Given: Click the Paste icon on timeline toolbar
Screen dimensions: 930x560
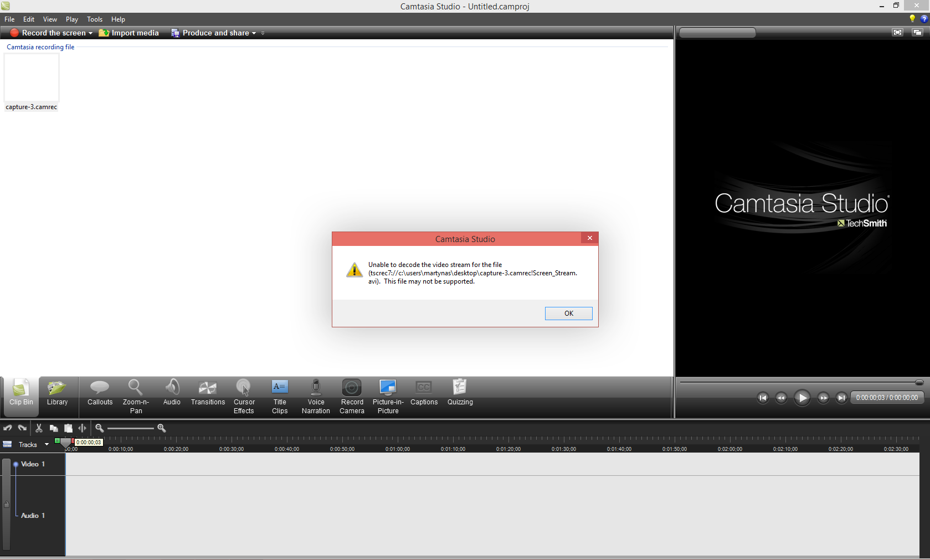Looking at the screenshot, I should coord(68,428).
